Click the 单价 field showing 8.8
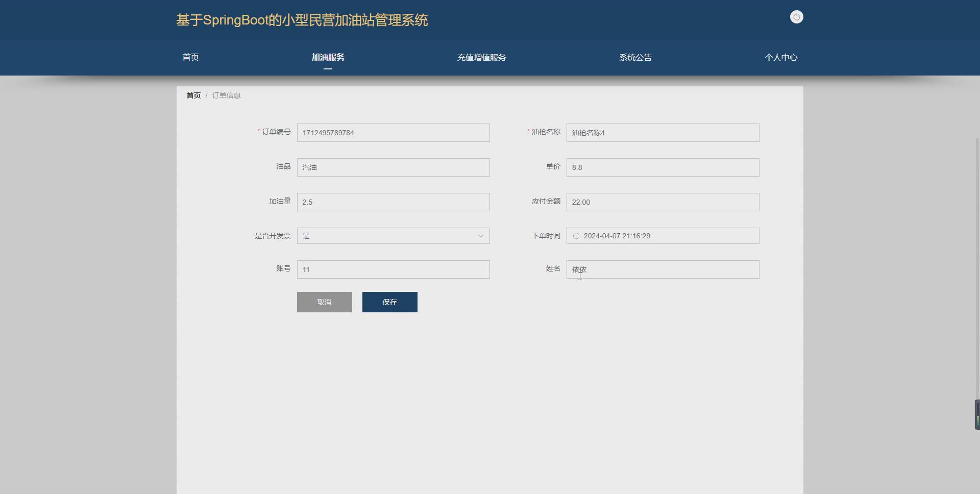 tap(662, 167)
